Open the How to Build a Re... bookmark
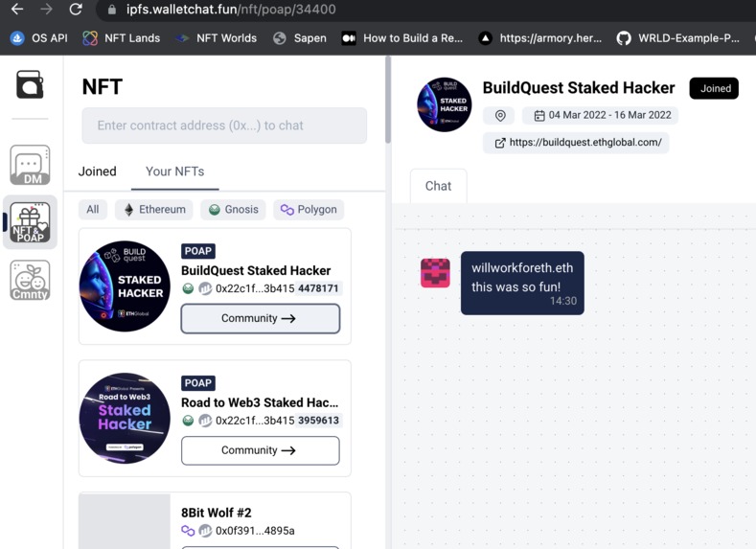The height and width of the screenshot is (549, 756). coord(401,38)
